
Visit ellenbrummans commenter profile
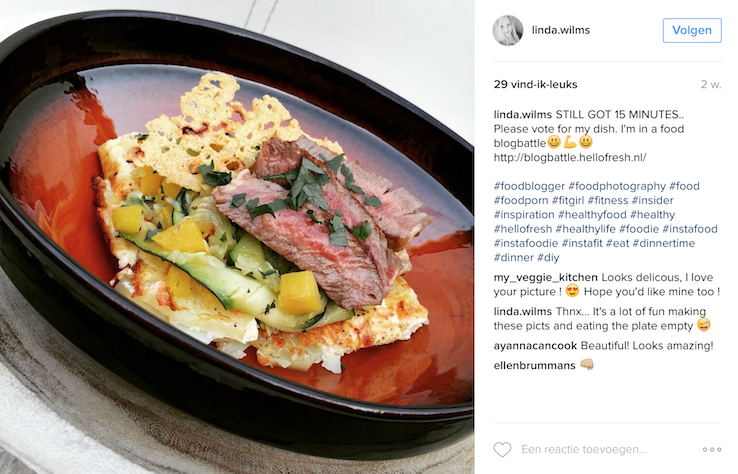coord(534,365)
